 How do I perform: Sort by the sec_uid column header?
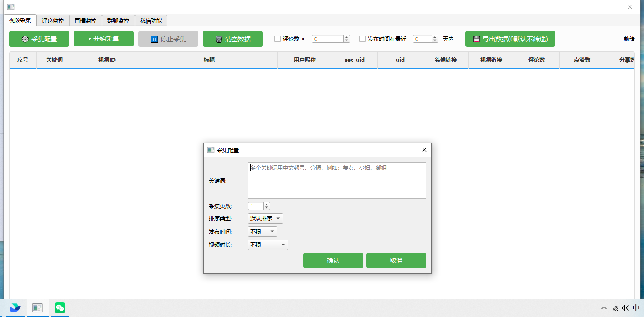pyautogui.click(x=355, y=60)
